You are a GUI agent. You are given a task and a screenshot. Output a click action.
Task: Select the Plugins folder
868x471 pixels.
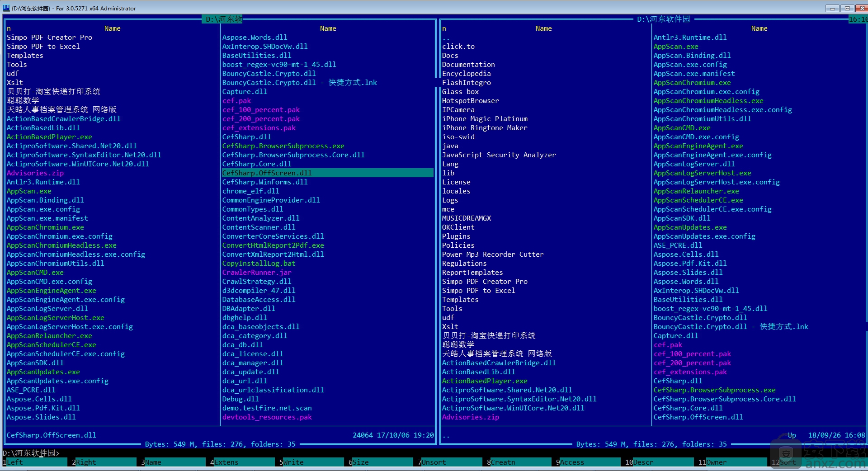click(x=456, y=236)
